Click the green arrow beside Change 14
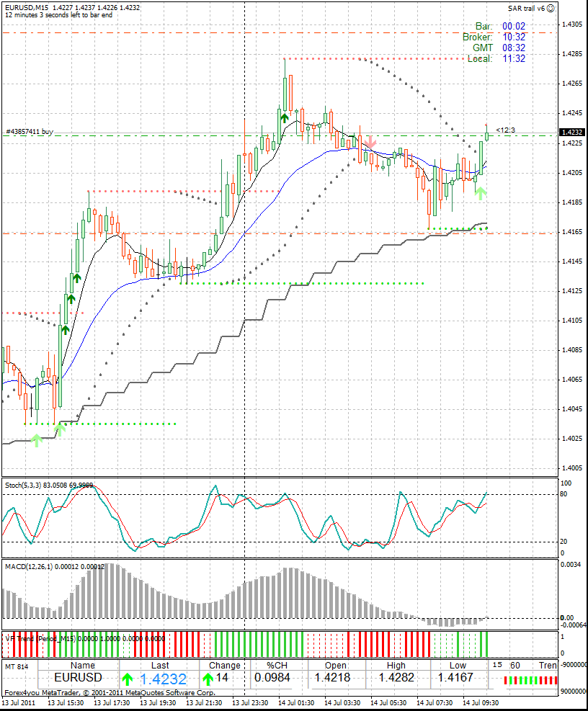Image resolution: width=588 pixels, height=711 pixels. [208, 679]
